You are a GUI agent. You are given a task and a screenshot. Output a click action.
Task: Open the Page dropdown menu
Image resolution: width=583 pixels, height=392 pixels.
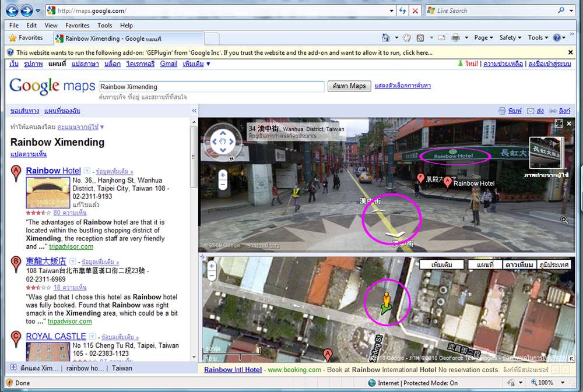[483, 37]
